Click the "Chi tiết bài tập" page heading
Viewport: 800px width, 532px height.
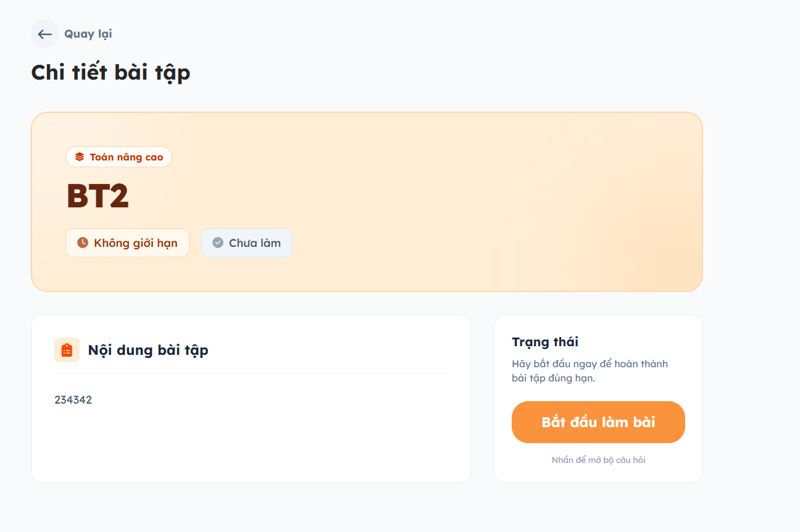110,73
